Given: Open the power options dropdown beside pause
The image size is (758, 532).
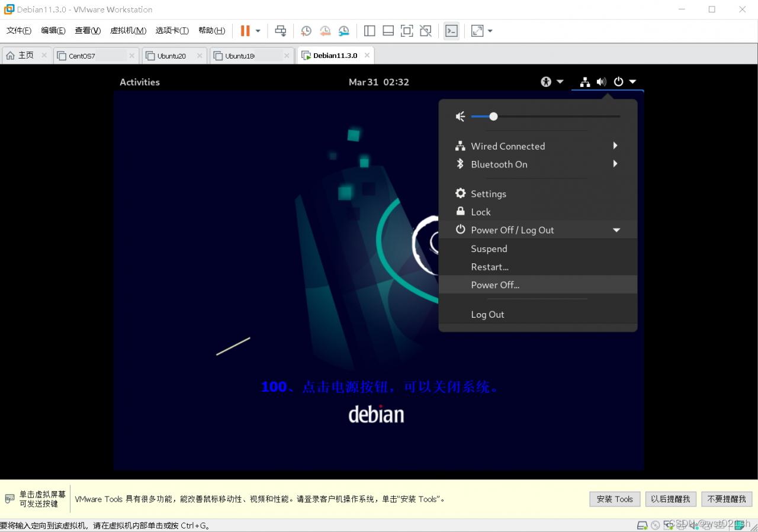Looking at the screenshot, I should (x=258, y=31).
